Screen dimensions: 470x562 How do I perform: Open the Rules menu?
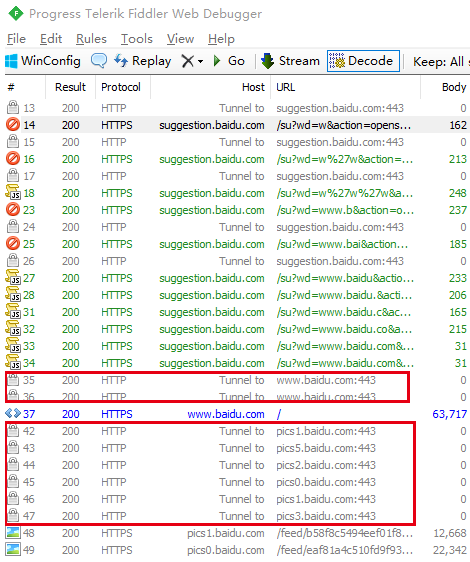pyautogui.click(x=91, y=39)
